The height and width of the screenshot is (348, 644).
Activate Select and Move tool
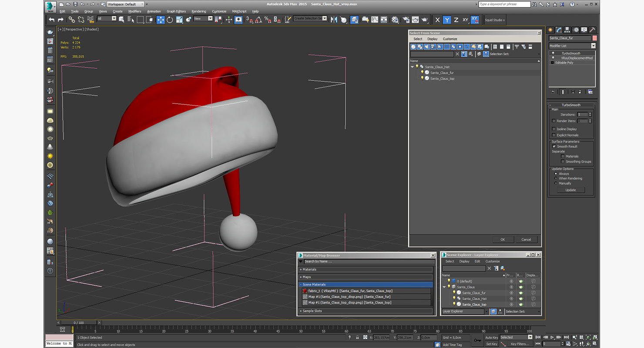pos(161,20)
